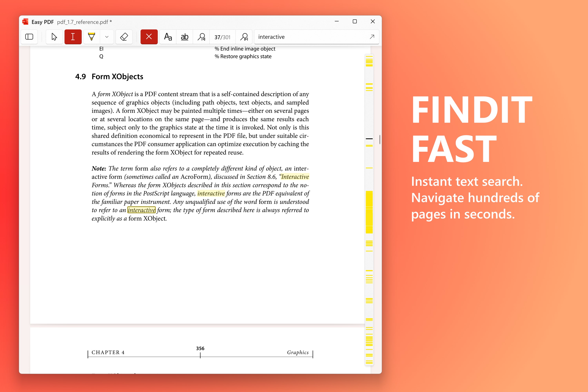This screenshot has height=392, width=588.
Task: Maximize the Easy PDF window
Action: tap(355, 22)
